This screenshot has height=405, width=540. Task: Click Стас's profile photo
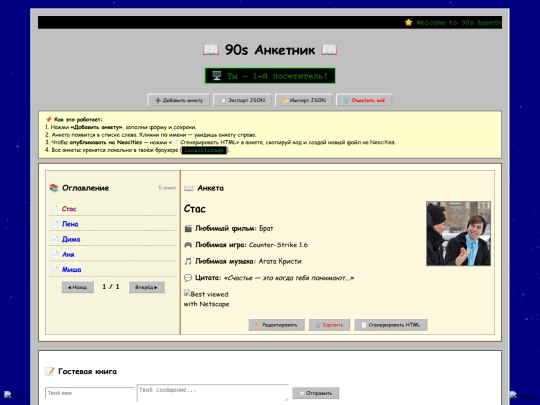458,233
